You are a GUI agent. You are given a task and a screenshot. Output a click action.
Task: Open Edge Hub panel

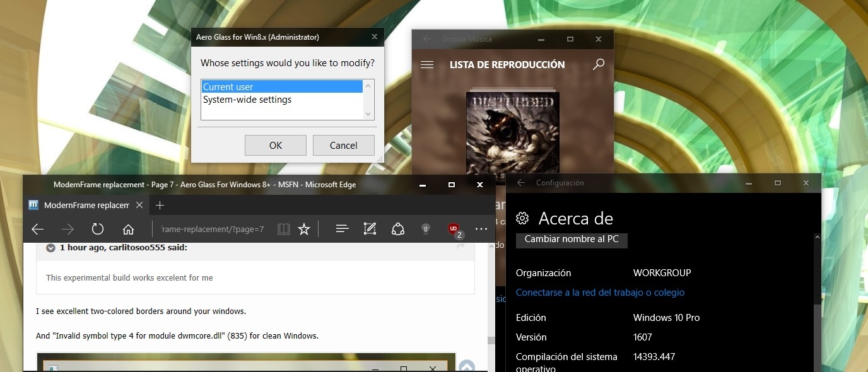click(343, 229)
